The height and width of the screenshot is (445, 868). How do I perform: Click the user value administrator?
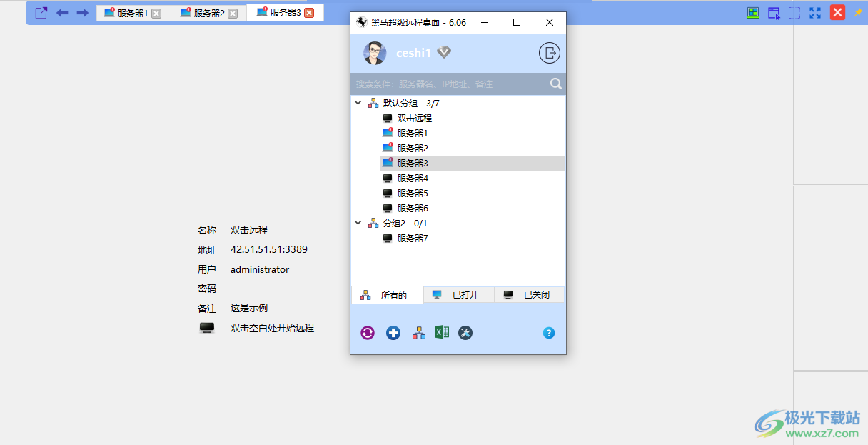pos(260,269)
